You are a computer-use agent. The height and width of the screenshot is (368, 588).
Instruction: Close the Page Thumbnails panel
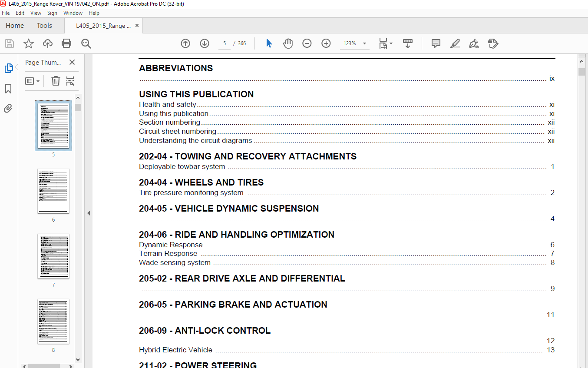(x=72, y=63)
